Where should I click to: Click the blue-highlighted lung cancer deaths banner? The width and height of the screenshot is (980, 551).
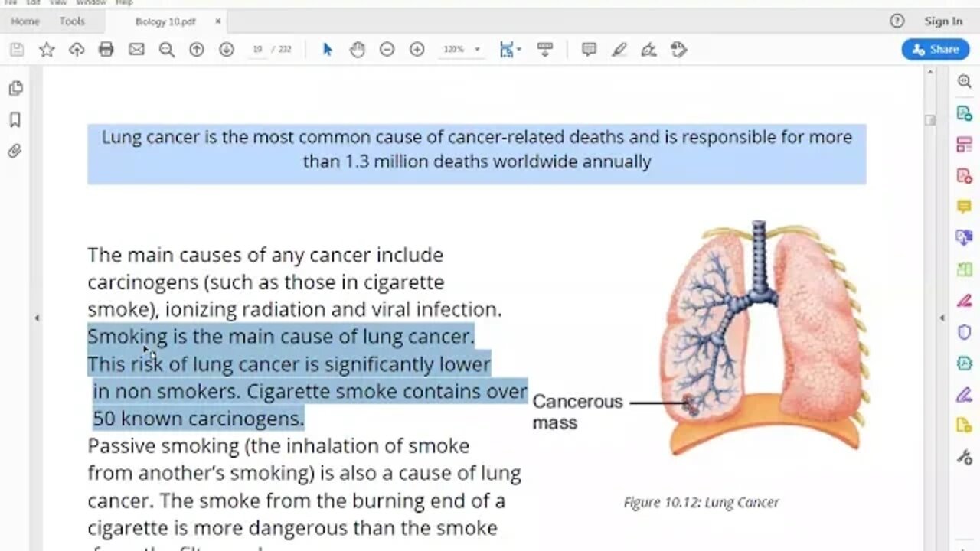pyautogui.click(x=476, y=154)
